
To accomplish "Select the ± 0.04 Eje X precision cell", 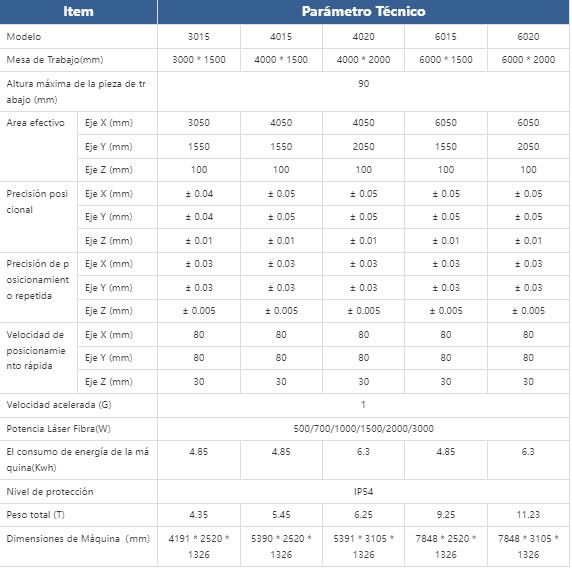I will click(199, 194).
